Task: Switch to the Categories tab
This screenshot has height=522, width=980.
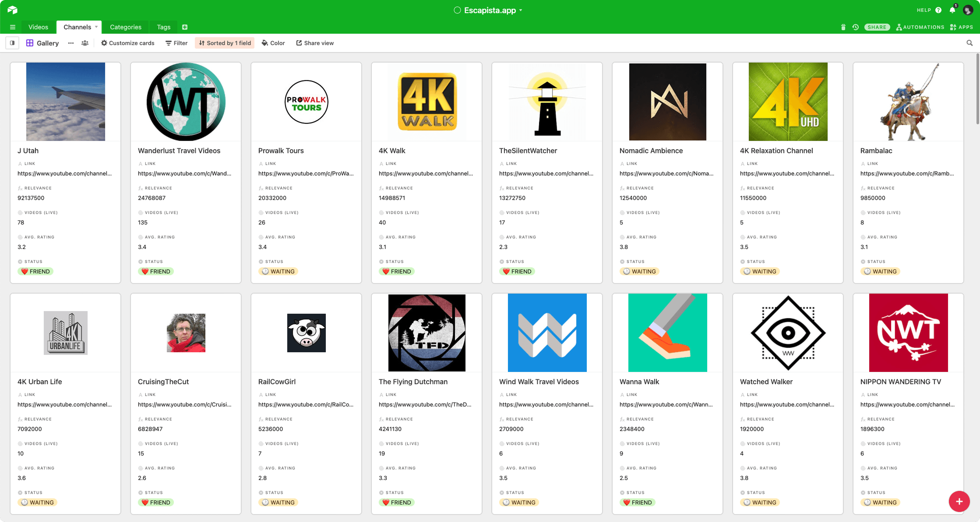Action: point(125,27)
